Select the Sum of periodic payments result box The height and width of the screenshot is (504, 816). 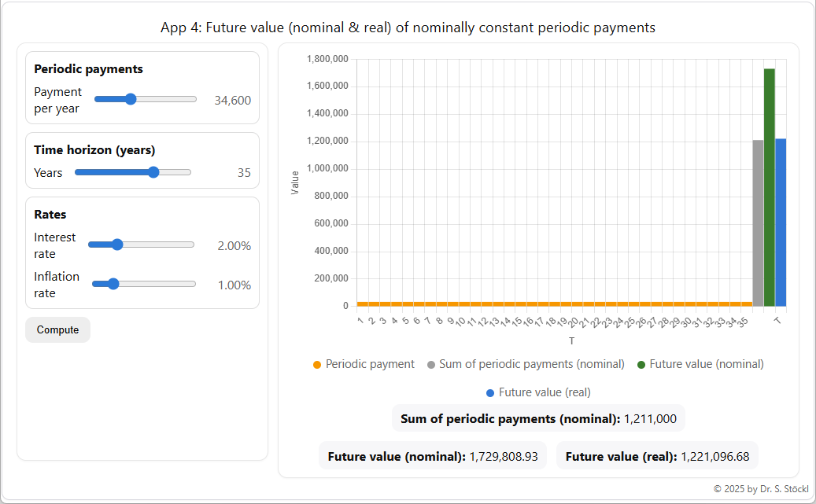(538, 418)
